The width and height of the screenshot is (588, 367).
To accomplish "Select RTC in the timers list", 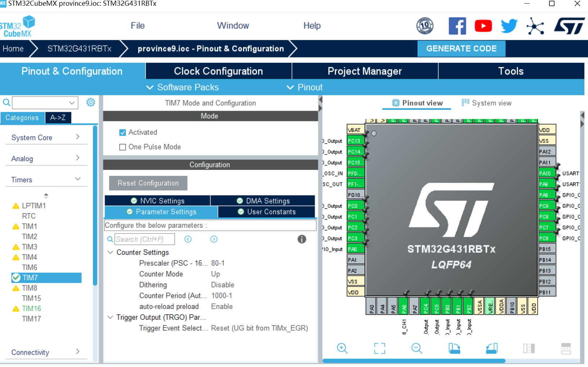I will 29,216.
